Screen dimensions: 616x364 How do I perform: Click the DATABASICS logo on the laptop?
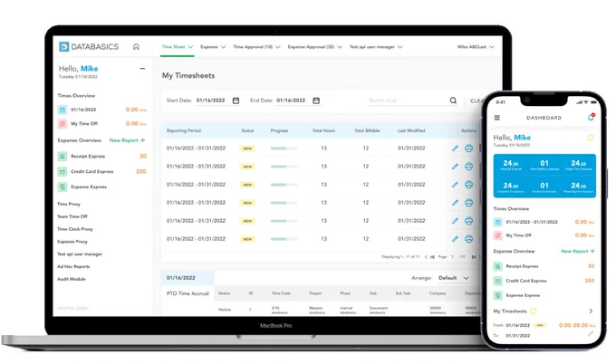point(89,47)
